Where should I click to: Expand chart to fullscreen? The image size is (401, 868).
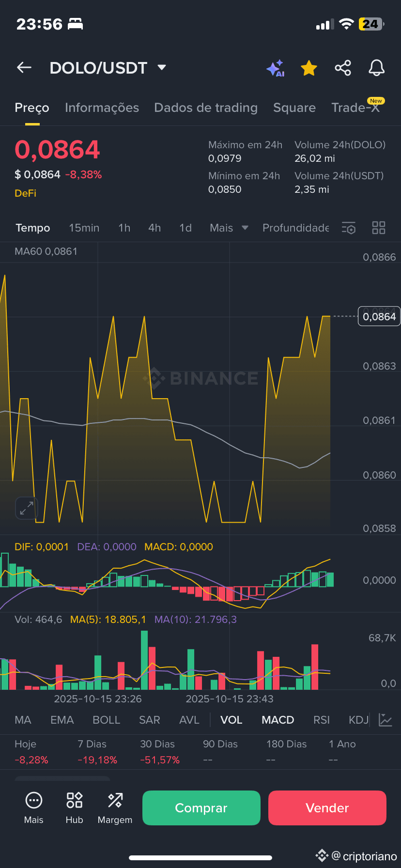pos(26,508)
